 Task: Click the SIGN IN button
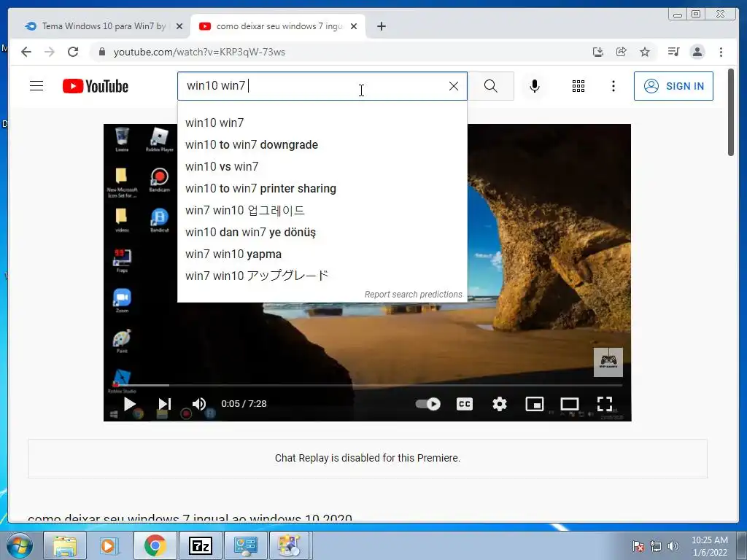point(673,86)
